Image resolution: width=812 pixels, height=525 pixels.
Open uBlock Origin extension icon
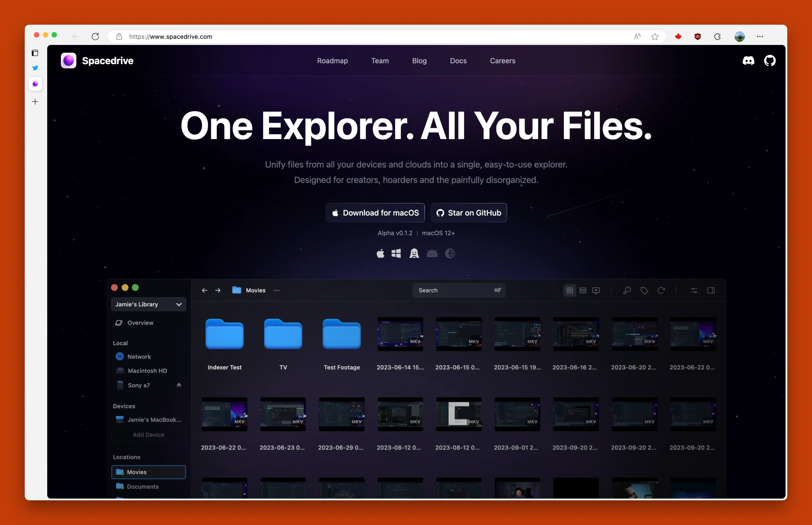(x=698, y=37)
